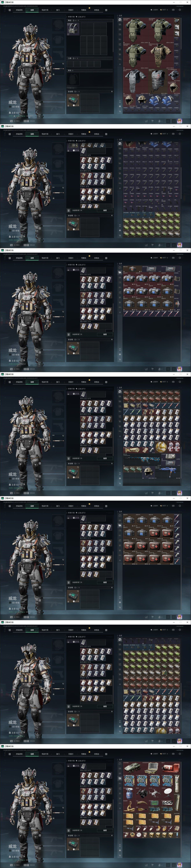Open settings gear in the armor vests window
The height and width of the screenshot is (868, 191).
click(x=180, y=10)
